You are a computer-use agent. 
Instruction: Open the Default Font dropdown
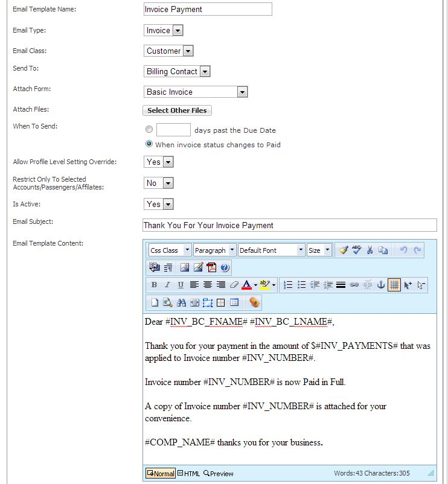pos(300,250)
